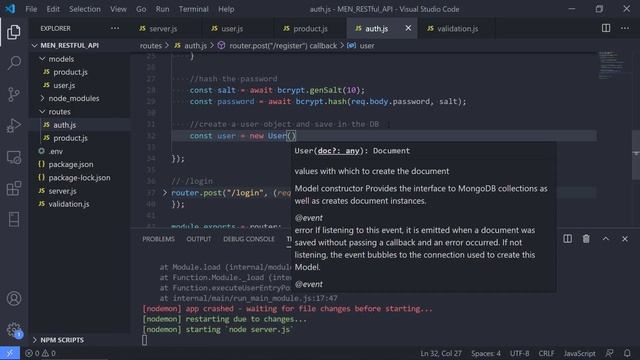
Task: Open package-lock.json in explorer
Action: point(80,178)
